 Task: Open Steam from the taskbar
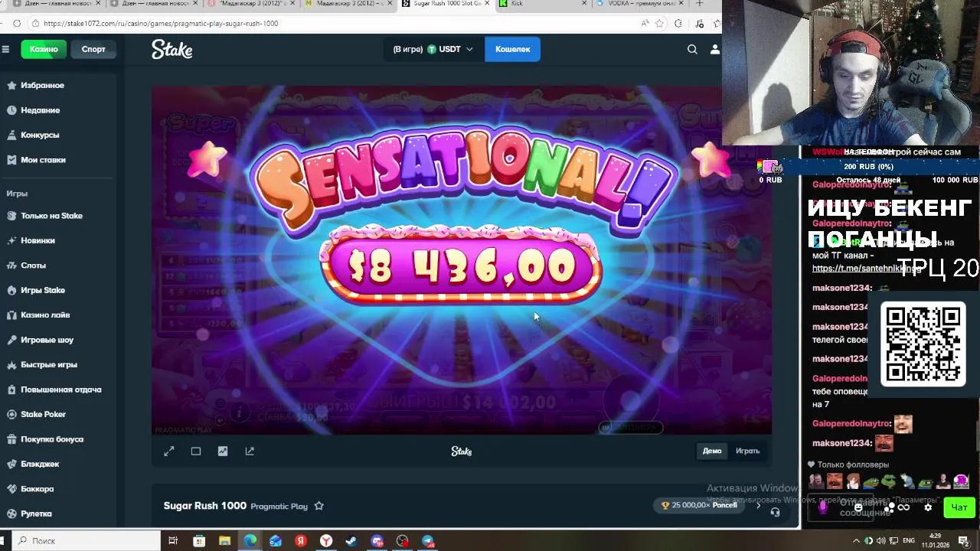click(351, 541)
